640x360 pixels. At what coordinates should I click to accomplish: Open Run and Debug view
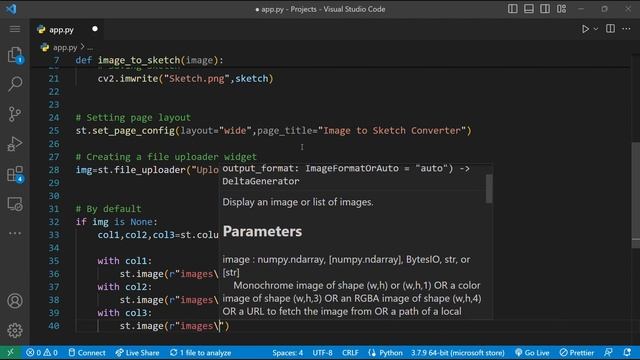15,144
